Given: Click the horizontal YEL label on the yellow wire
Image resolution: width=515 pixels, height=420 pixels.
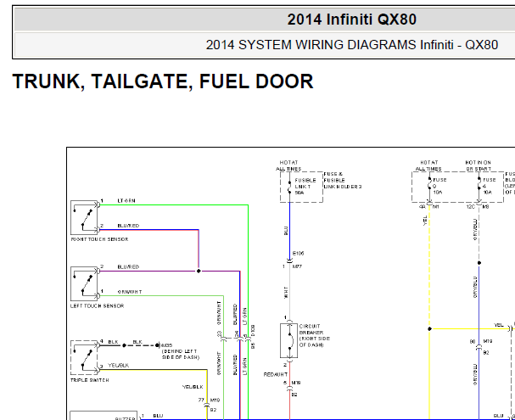Looking at the screenshot, I should [x=499, y=325].
